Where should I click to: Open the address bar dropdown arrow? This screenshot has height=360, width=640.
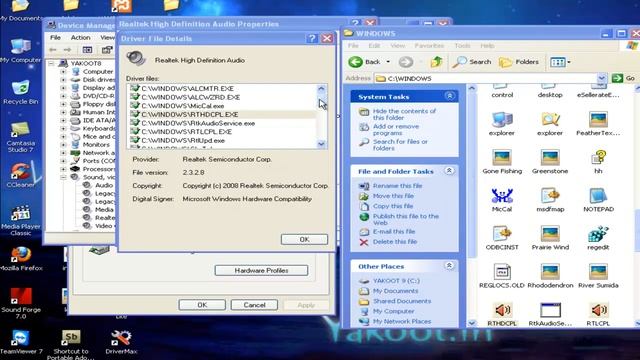pos(602,78)
